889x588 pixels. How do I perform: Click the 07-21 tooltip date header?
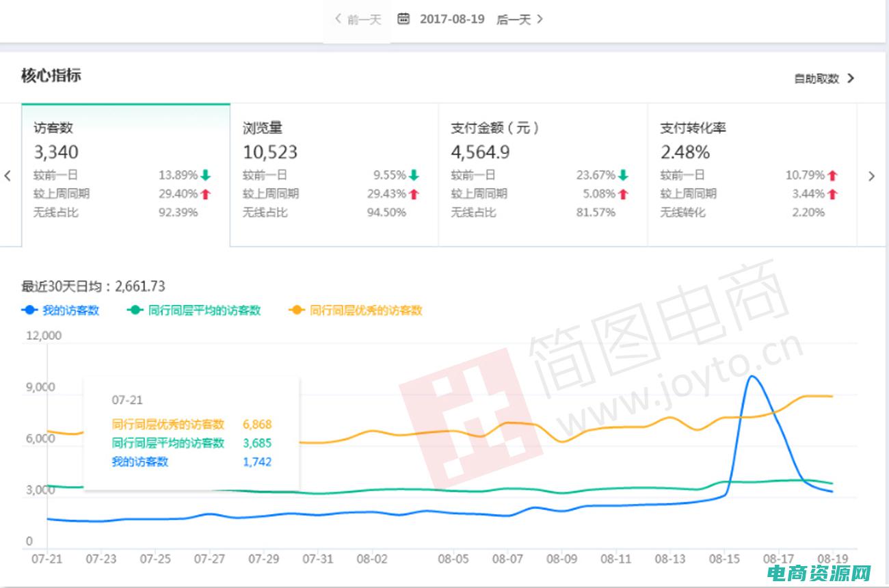tap(127, 400)
